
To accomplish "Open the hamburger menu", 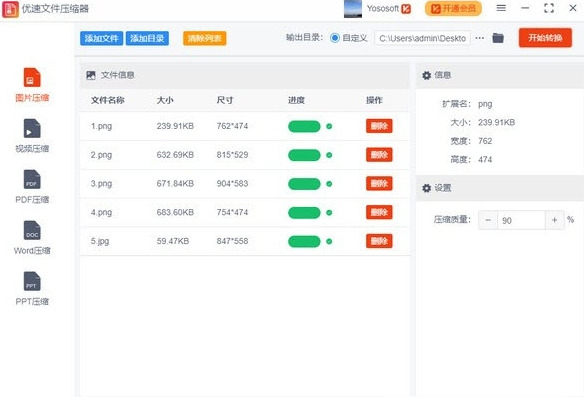I will pyautogui.click(x=501, y=8).
